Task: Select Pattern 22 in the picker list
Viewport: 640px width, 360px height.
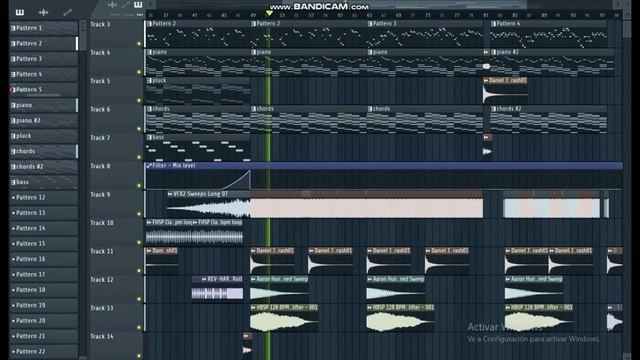Action: [43, 351]
